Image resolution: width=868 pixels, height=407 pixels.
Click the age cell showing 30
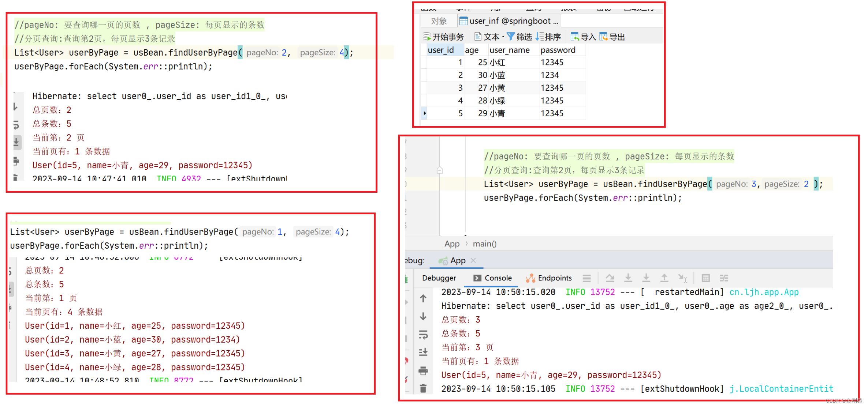coord(476,75)
